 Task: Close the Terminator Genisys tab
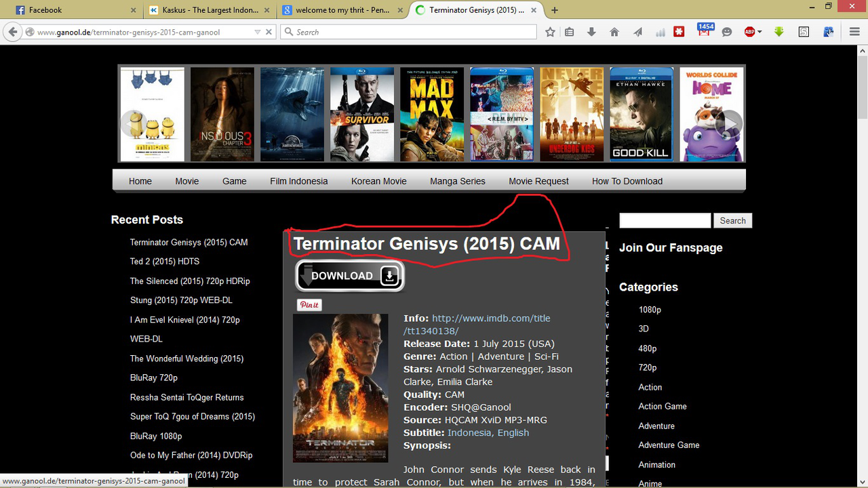click(534, 10)
